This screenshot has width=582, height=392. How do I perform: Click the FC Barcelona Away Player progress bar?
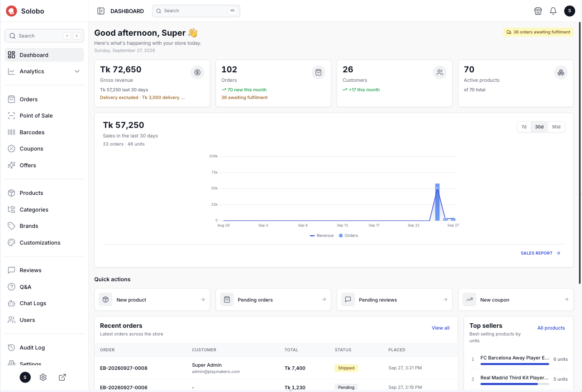[515, 364]
